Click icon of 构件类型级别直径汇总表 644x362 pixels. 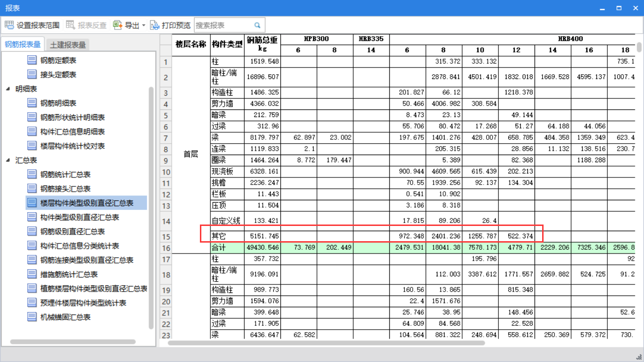tap(32, 217)
